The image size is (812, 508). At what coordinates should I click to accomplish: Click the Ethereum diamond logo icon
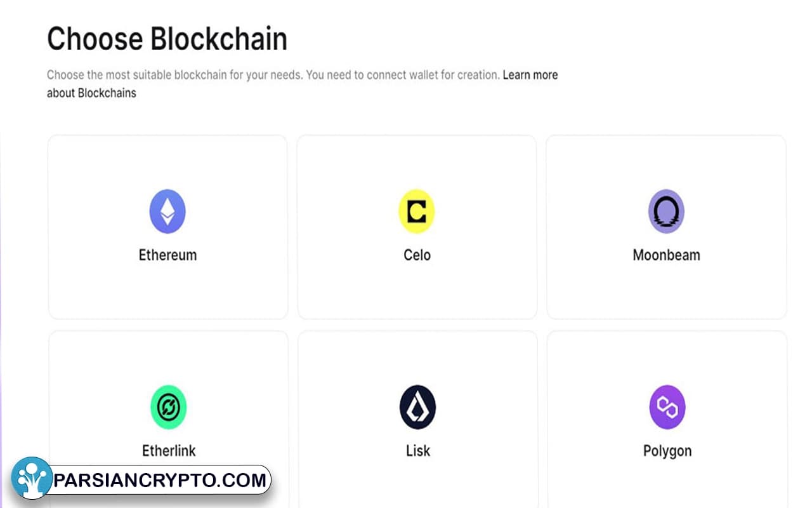click(167, 211)
